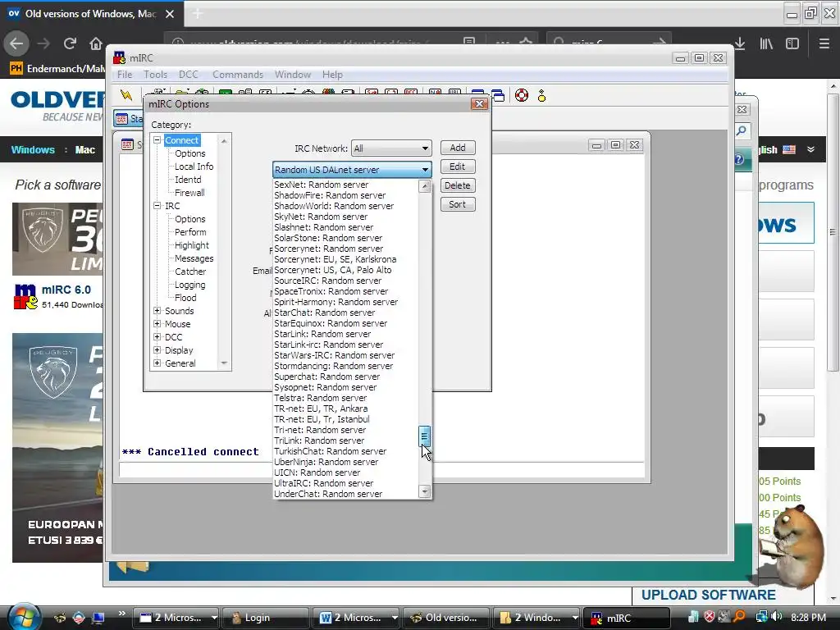The width and height of the screenshot is (840, 630).
Task: Open the mIRC Tools menu
Action: (x=155, y=75)
